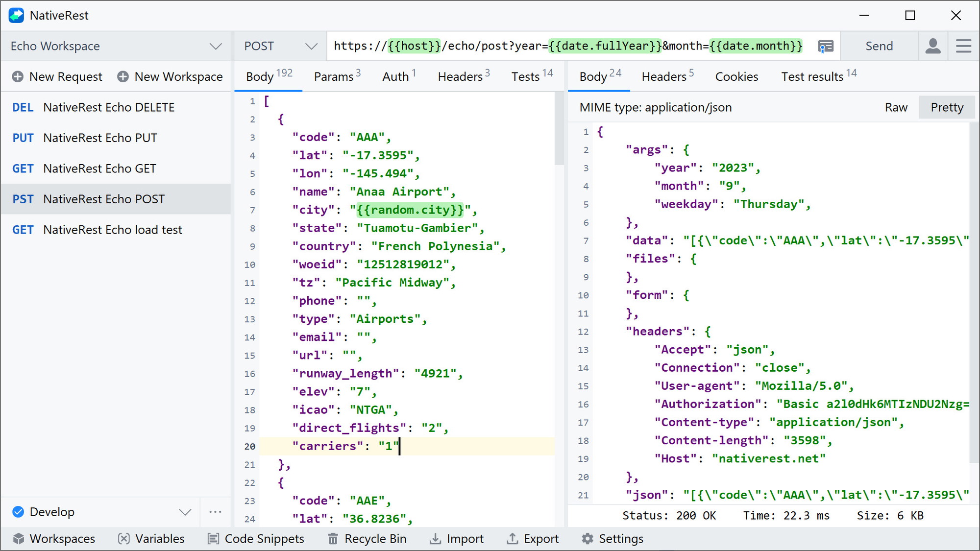Click the Develop environment check icon
The image size is (980, 551).
point(18,512)
